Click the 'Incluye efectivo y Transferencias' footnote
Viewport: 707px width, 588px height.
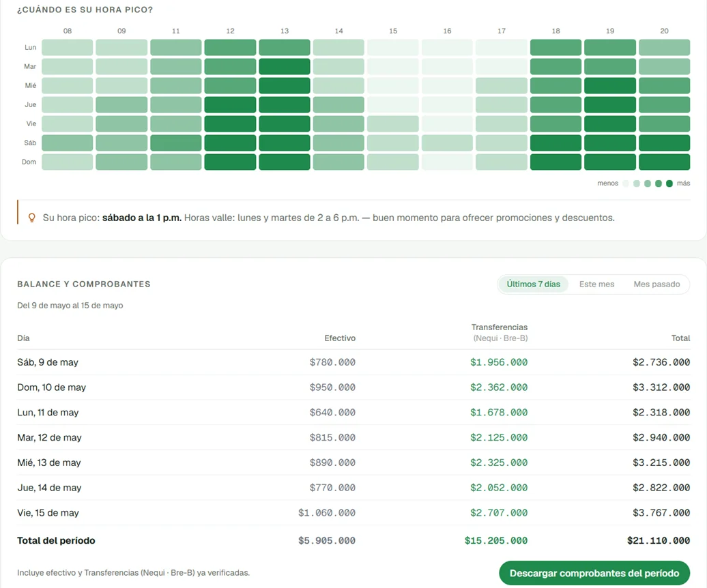click(134, 573)
